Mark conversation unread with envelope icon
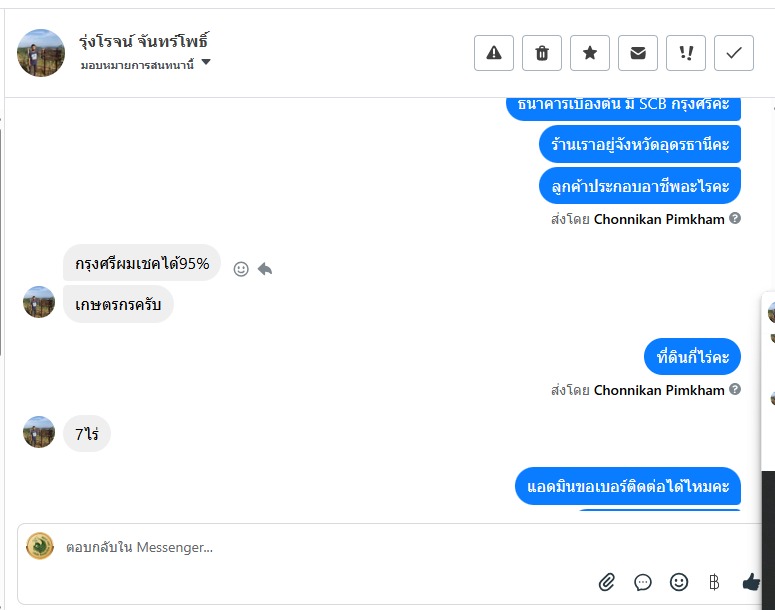Image resolution: width=775 pixels, height=610 pixels. [x=638, y=53]
